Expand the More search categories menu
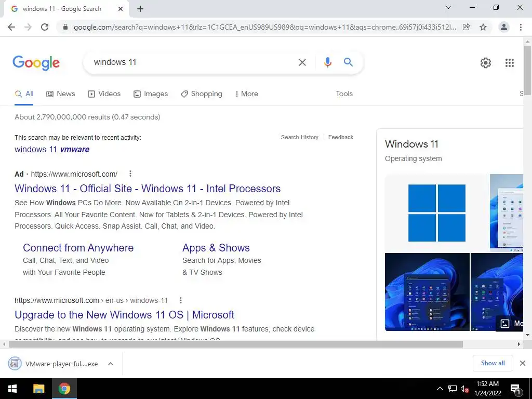Screen dimensions: 532x399 (247, 94)
